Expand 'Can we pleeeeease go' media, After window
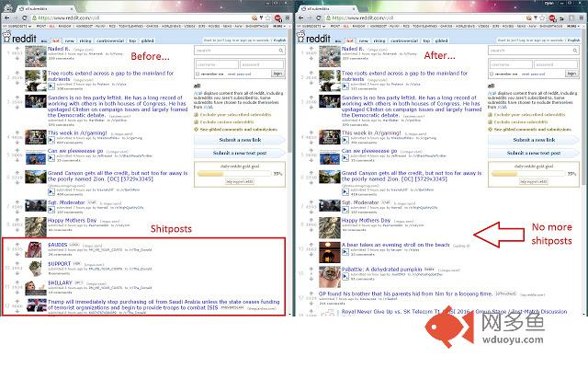 (x=345, y=157)
